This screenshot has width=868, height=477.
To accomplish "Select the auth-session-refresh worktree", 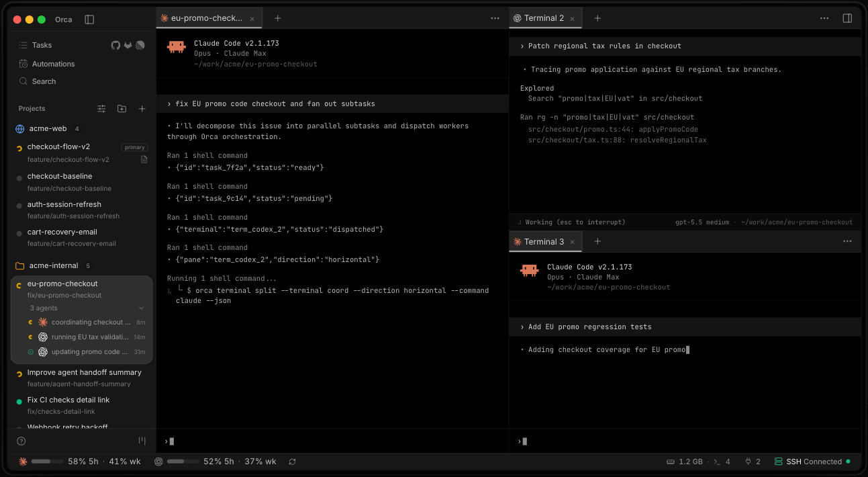I will [x=81, y=210].
